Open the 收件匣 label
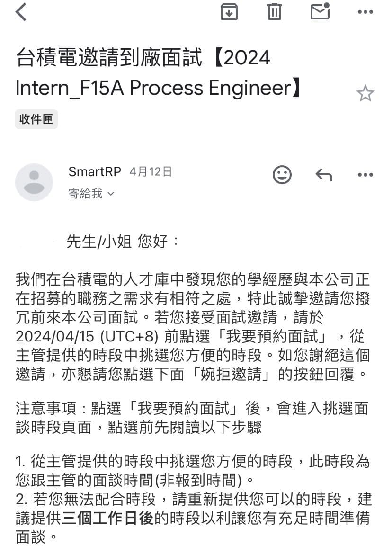The image size is (392, 547). point(36,119)
